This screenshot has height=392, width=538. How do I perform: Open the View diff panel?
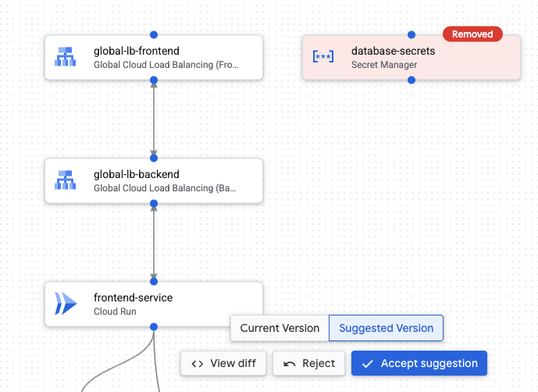(x=223, y=363)
